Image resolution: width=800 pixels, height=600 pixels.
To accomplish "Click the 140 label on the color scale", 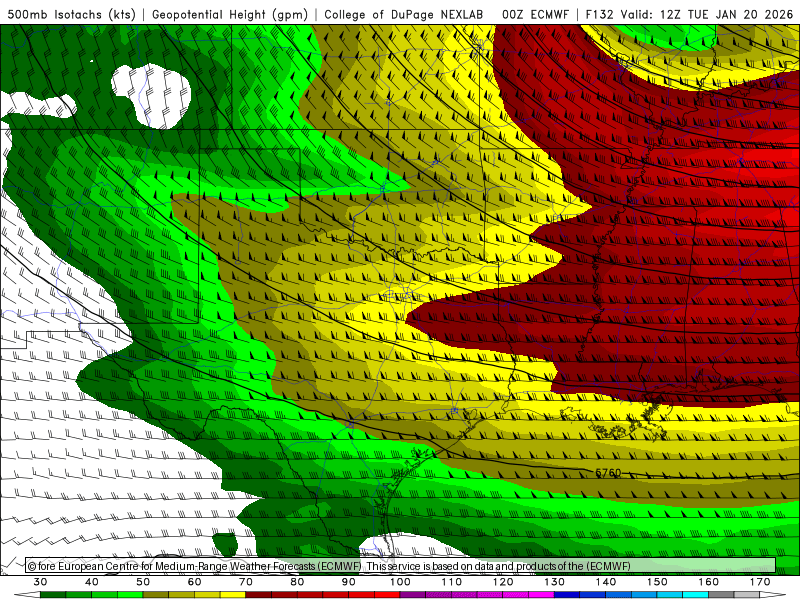I will pos(606,582).
